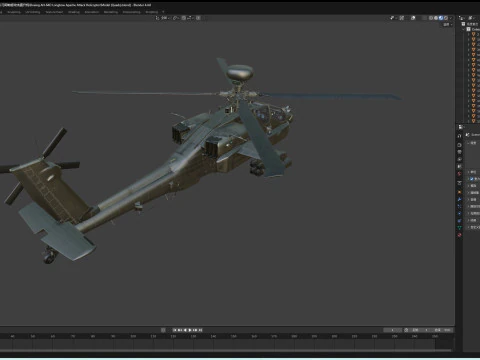Open the green Object Data properties tab
The height and width of the screenshot is (360, 480).
[459, 228]
